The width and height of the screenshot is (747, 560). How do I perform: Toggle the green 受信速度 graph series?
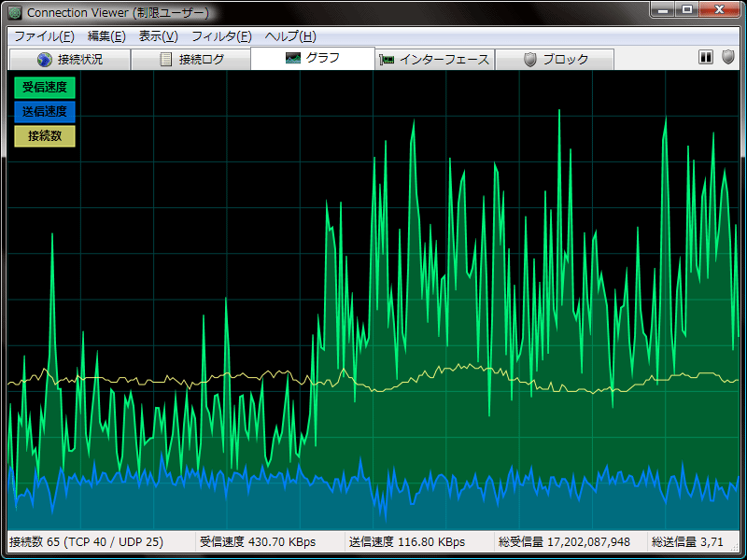(45, 88)
